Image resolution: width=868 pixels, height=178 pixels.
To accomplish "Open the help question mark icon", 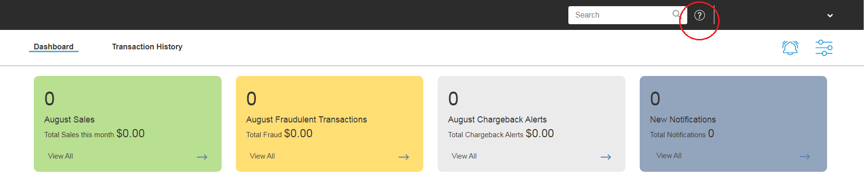I will click(x=699, y=15).
